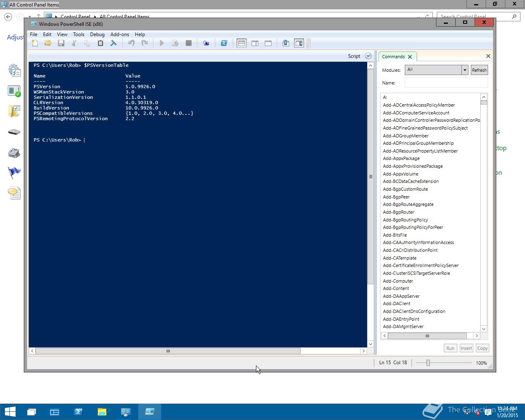Select Add-CATemplate command
The width and height of the screenshot is (525, 420).
(x=399, y=258)
